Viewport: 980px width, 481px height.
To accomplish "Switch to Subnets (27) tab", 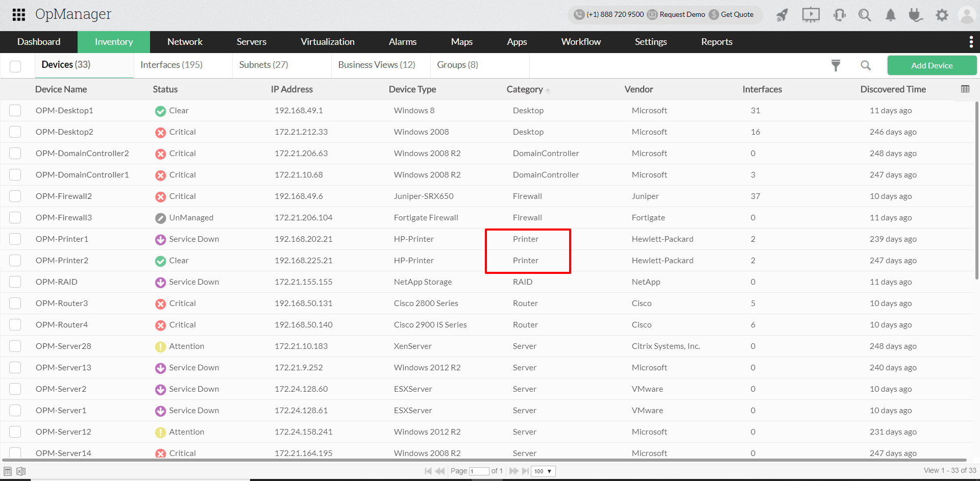I will pyautogui.click(x=263, y=65).
